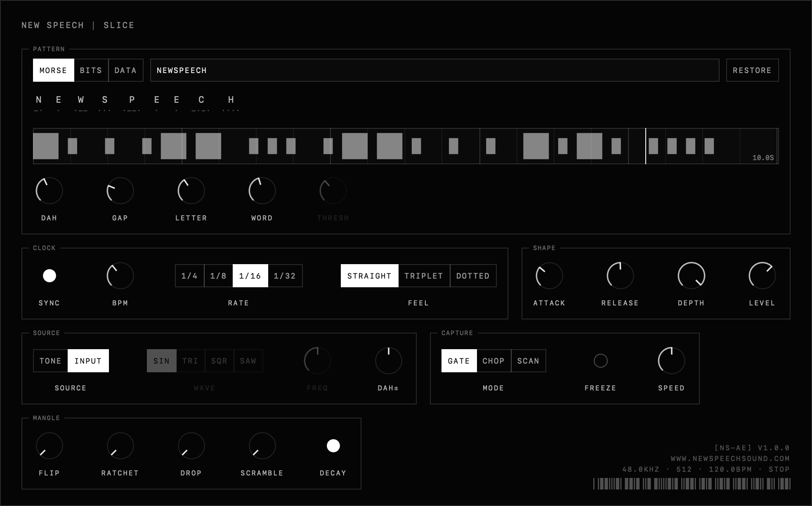Switch to BITS pattern mode
812x506 pixels.
(x=91, y=70)
